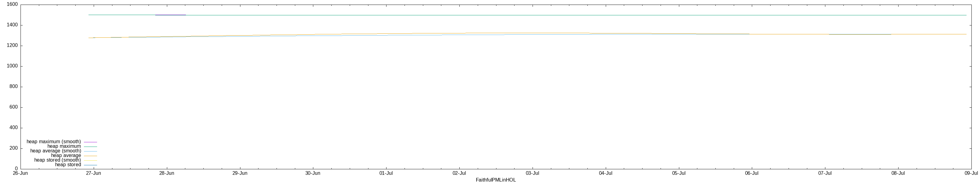Click the orange heap average legend line

tap(91, 156)
